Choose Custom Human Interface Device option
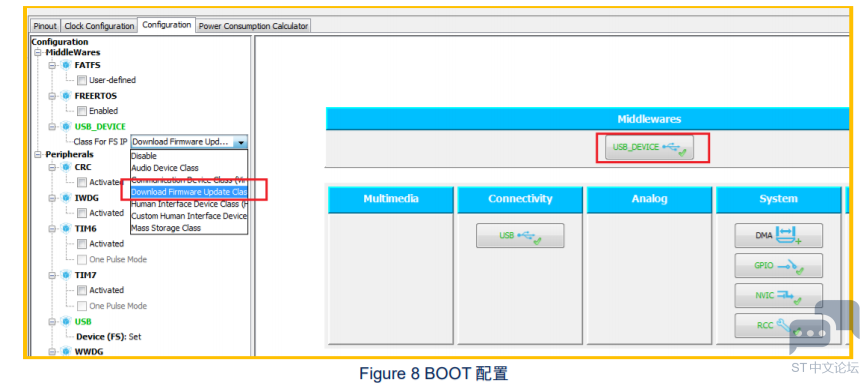Image resolution: width=868 pixels, height=383 pixels. [189, 216]
